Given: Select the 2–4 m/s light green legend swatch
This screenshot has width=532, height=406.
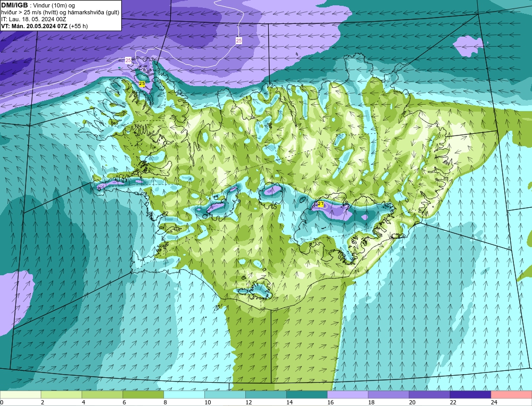Looking at the screenshot, I should (61, 394).
